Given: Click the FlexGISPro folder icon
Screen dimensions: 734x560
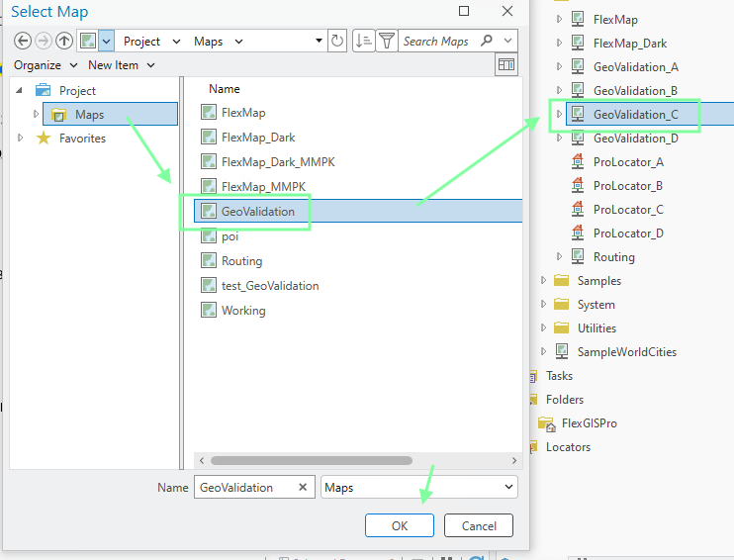Looking at the screenshot, I should [546, 423].
